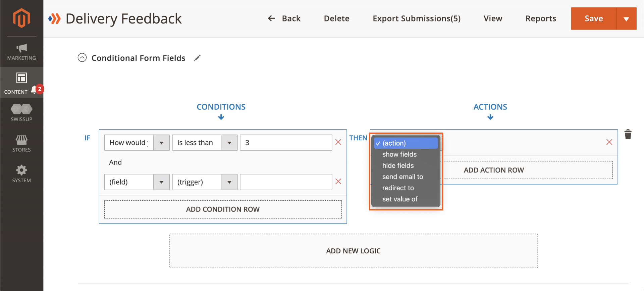Open the 'is less than' trigger dropdown
Screen dimensions: 644x291
[205, 143]
